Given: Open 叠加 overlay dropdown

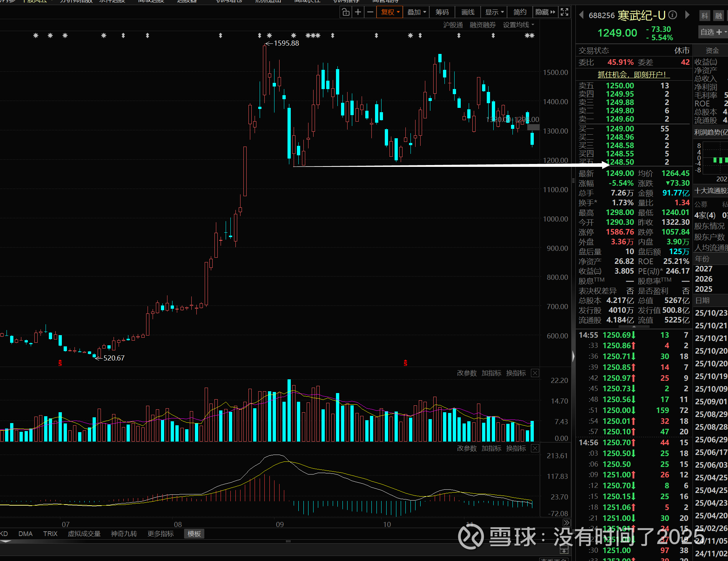Looking at the screenshot, I should [x=416, y=12].
